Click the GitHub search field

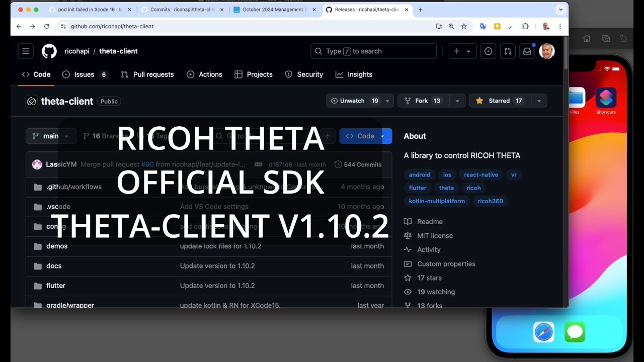(373, 51)
